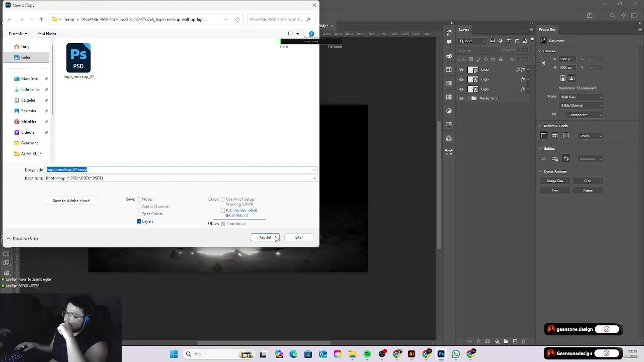644x362 pixels.
Task: Open Adobe Illustrator from the taskbar
Action: pyautogui.click(x=412, y=354)
